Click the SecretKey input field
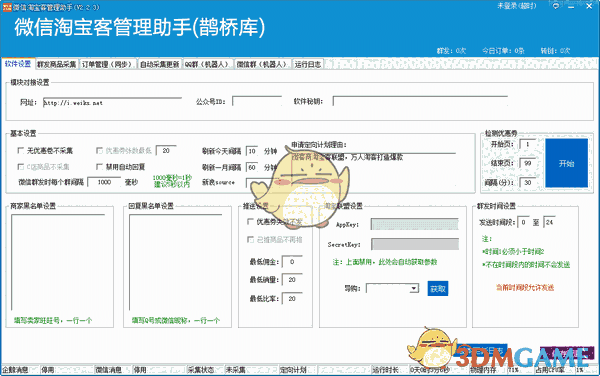This screenshot has width=600, height=376. pyautogui.click(x=415, y=244)
